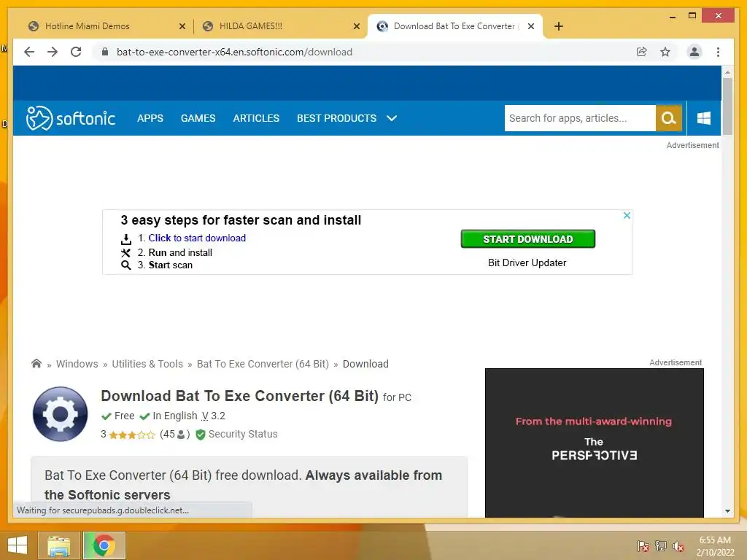
Task: Close the Hotline Miami Demos tab
Action: (x=182, y=26)
